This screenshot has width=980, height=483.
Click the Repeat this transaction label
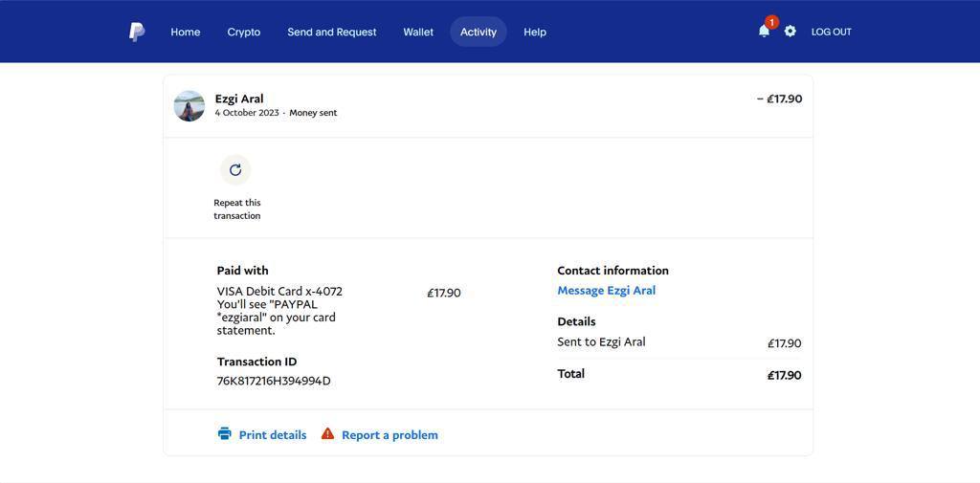pos(237,209)
